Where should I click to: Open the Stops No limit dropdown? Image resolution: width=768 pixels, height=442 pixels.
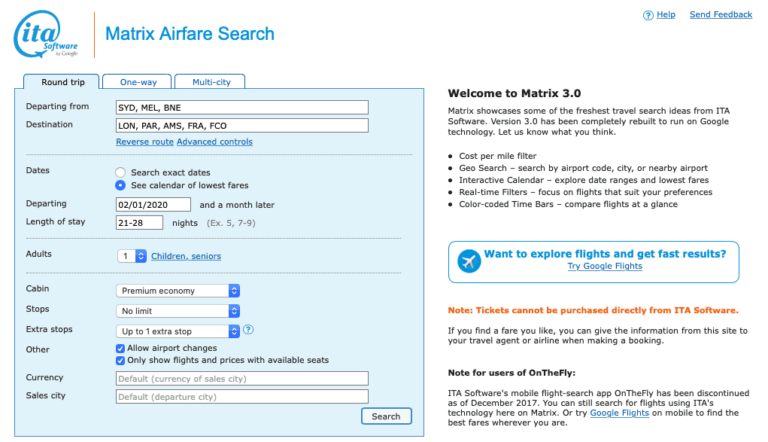coord(178,311)
